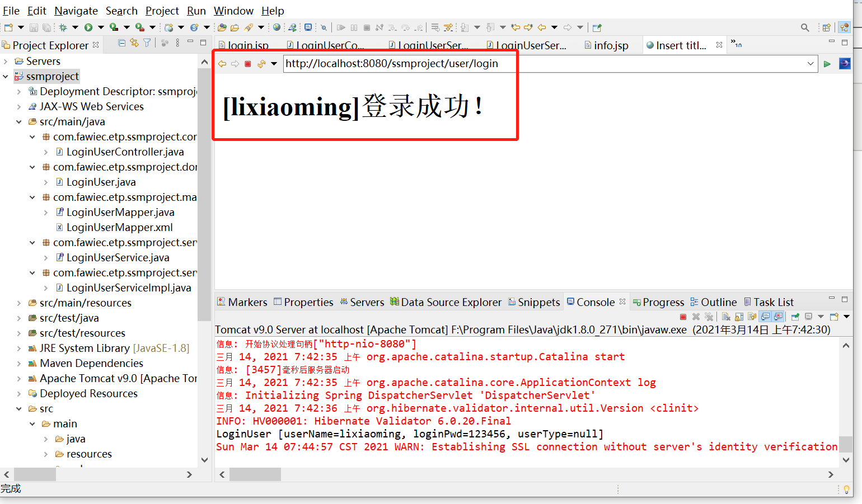Click the Search flashlight toolbar icon

(x=249, y=27)
